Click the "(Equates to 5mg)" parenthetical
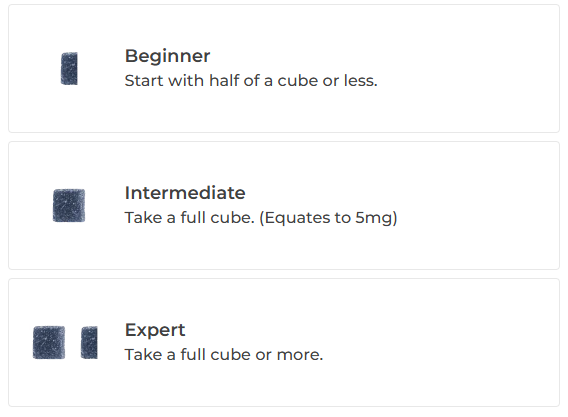The width and height of the screenshot is (568, 417). coord(328,218)
